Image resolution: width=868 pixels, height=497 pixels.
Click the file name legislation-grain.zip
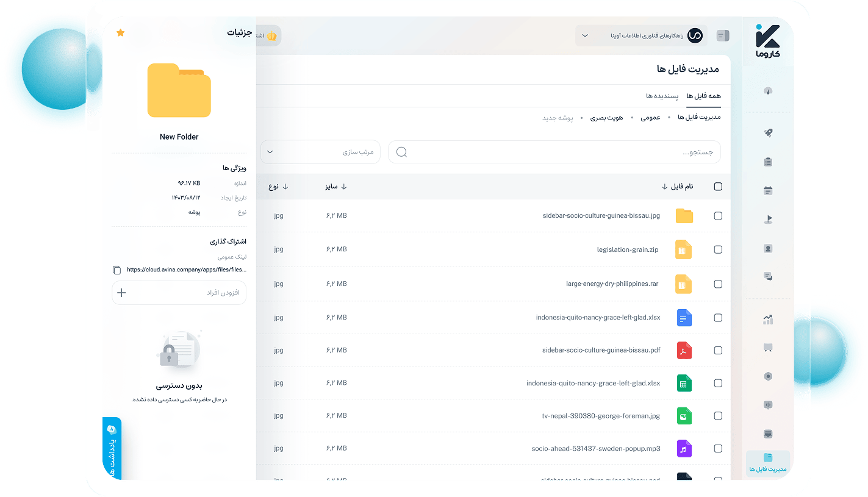click(x=628, y=249)
